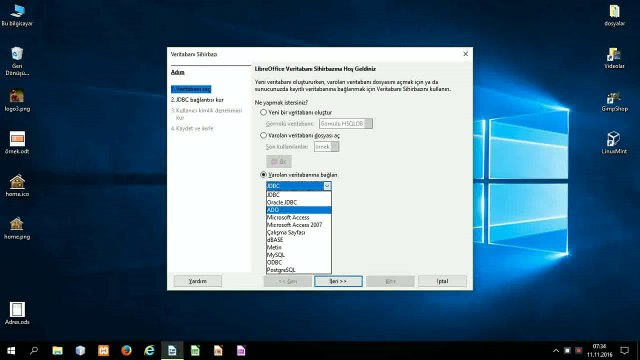Switch to LibreOffice Writer taskbar icon
The width and height of the screenshot is (640, 360).
pyautogui.click(x=172, y=351)
